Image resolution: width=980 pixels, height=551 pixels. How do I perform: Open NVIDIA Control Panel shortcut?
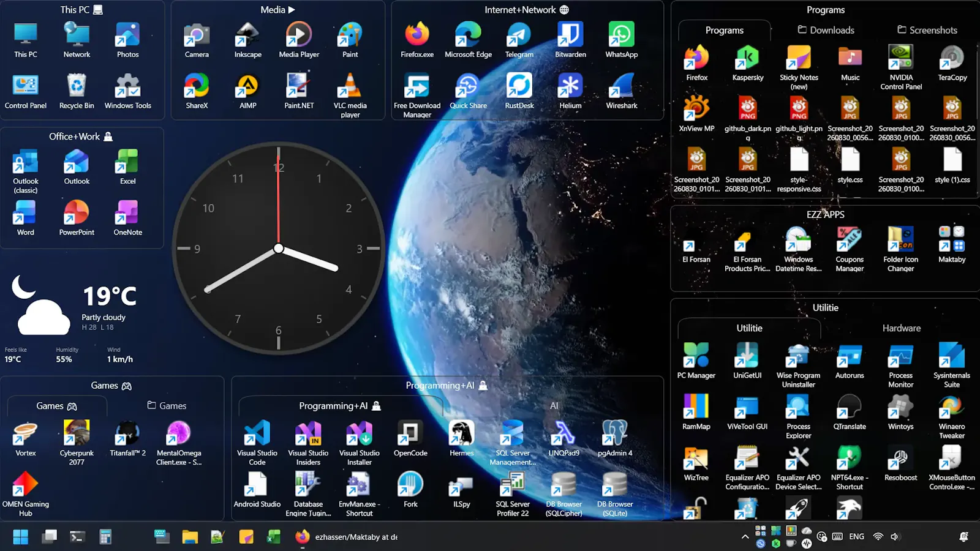pyautogui.click(x=901, y=67)
